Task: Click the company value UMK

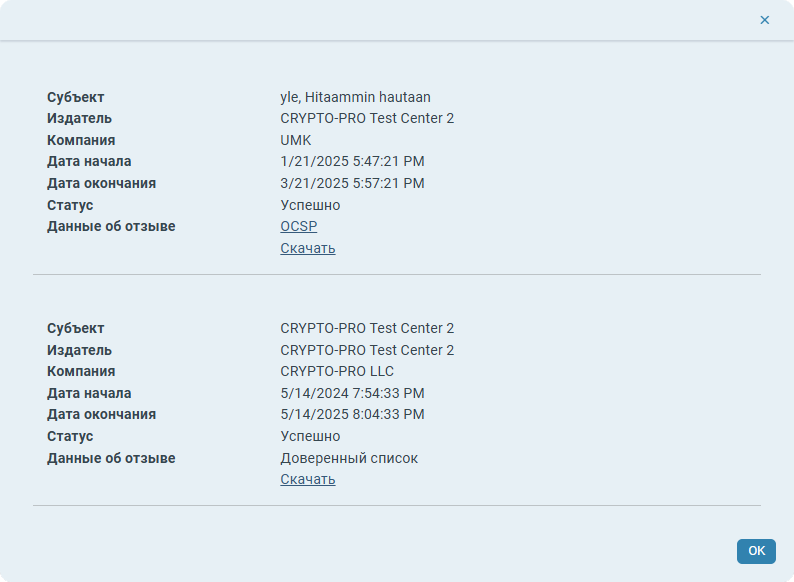Action: 296,140
